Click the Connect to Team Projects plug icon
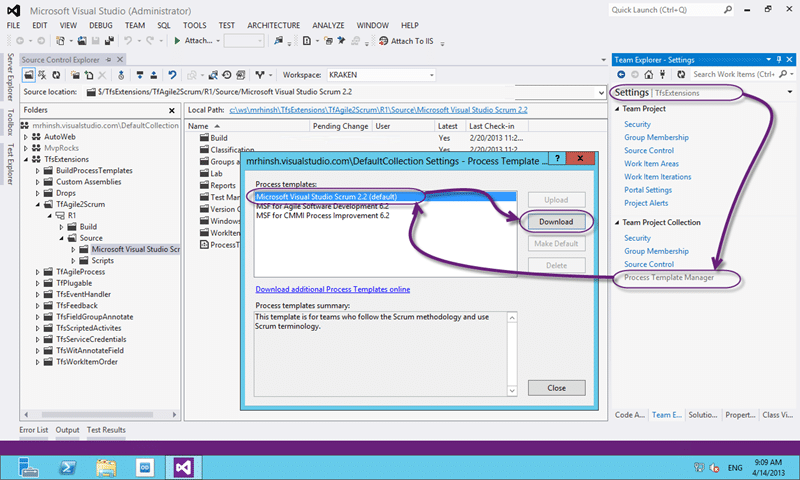Screen dimensions: 800x480 pos(662,74)
